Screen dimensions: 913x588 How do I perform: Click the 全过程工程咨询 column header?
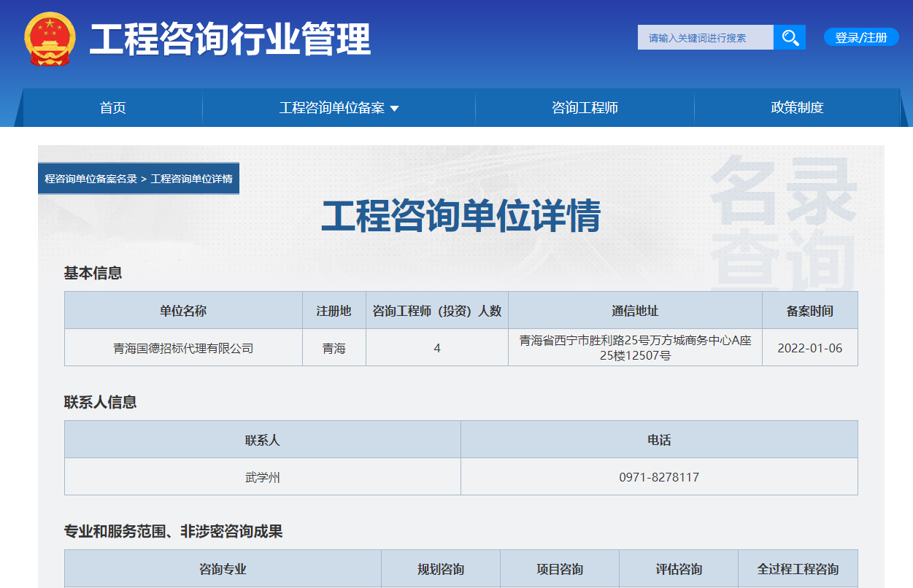[x=798, y=569]
